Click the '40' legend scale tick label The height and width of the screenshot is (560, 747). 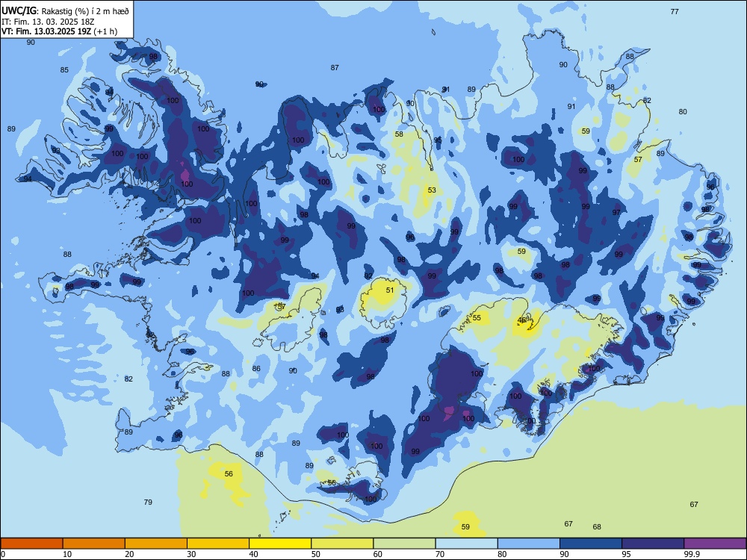tap(253, 554)
